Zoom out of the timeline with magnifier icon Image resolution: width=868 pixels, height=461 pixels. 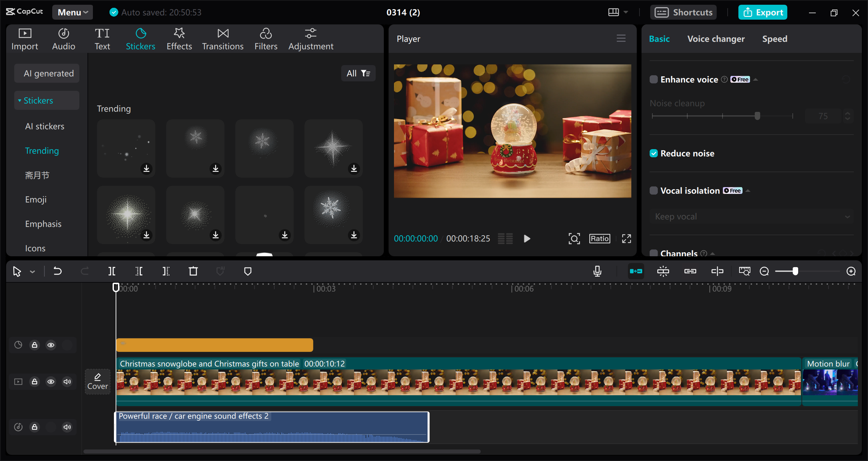click(765, 271)
